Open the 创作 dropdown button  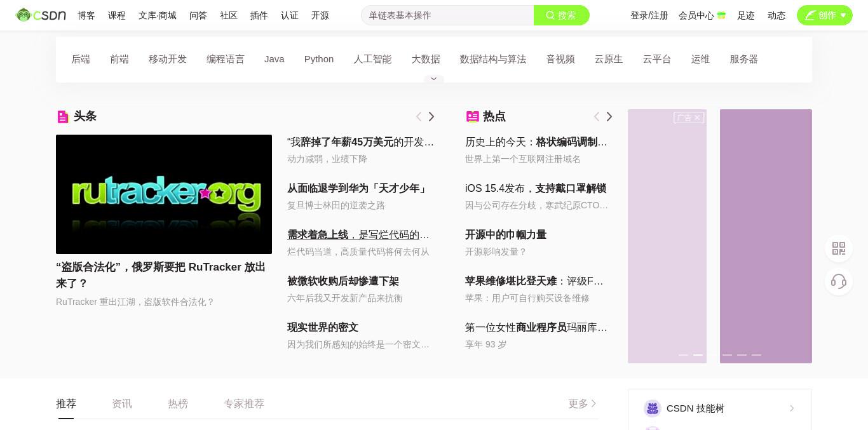[x=825, y=15]
